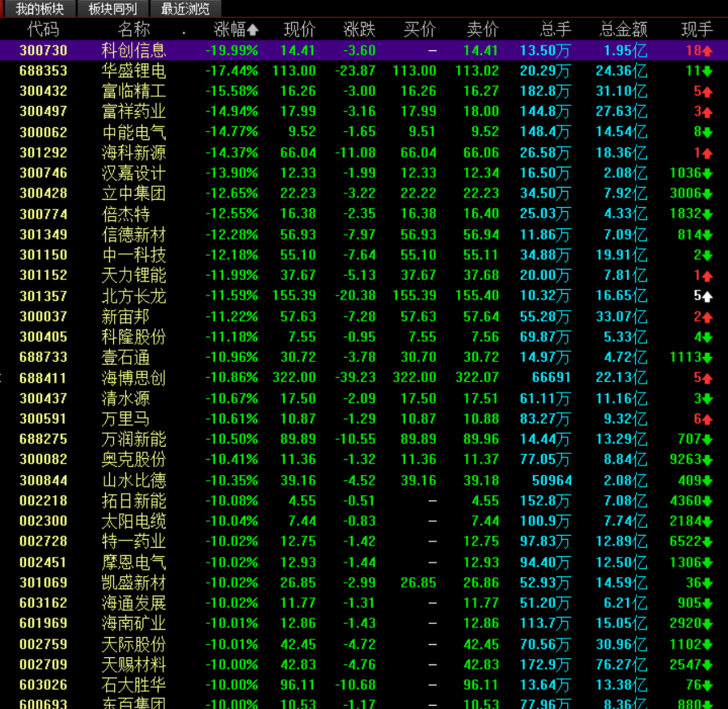Sort by the 总手 column header
728x709 pixels.
(555, 29)
